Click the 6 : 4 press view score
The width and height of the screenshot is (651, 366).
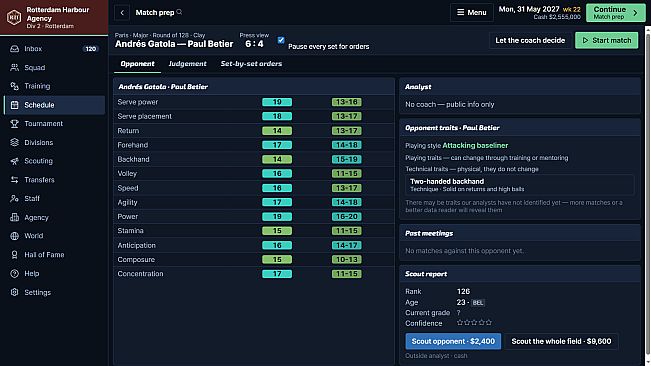(254, 44)
